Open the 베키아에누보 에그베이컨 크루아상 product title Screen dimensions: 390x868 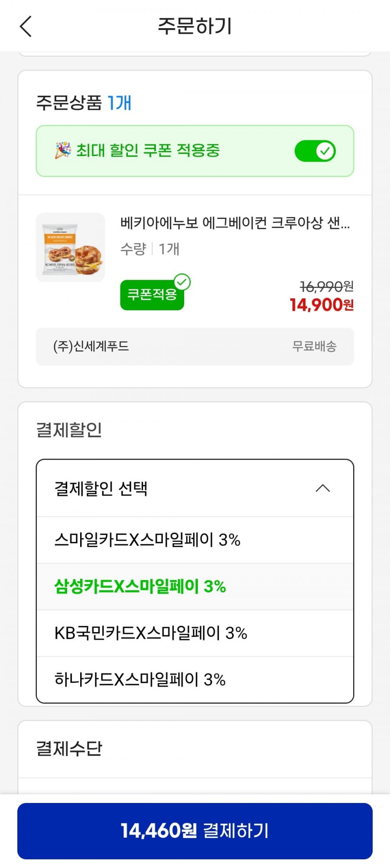tap(235, 223)
